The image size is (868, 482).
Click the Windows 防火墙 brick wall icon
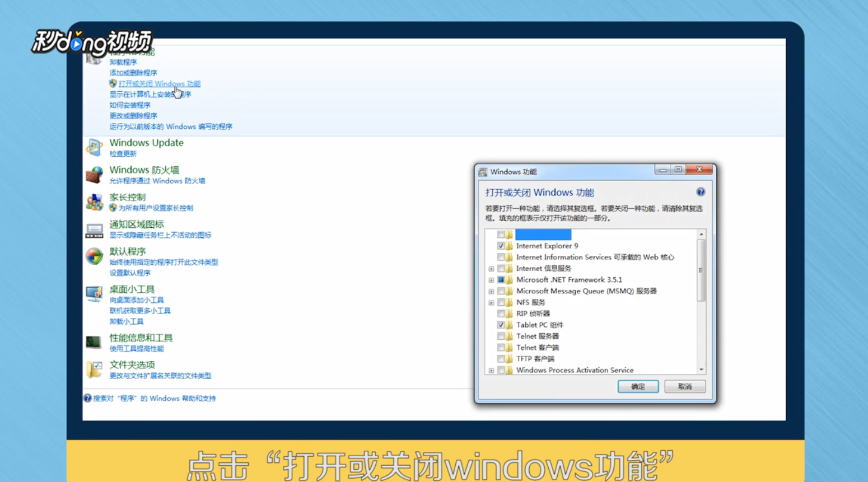(x=94, y=175)
